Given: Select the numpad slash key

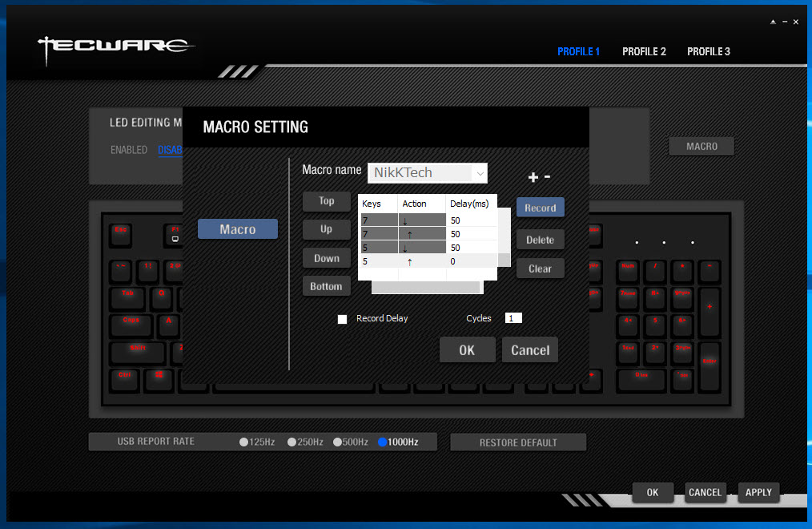Looking at the screenshot, I should (x=655, y=272).
